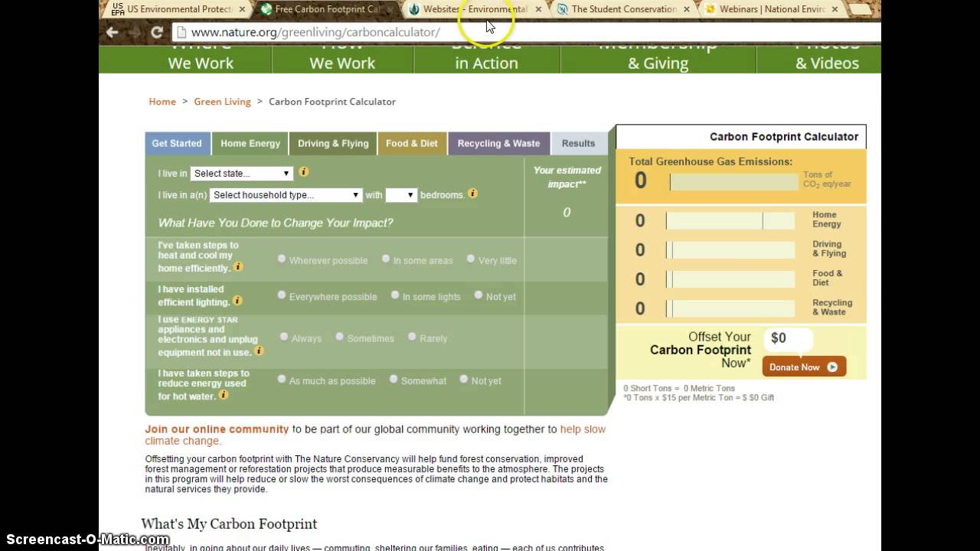The width and height of the screenshot is (980, 551).
Task: Click info icon beside the state selector
Action: (303, 172)
